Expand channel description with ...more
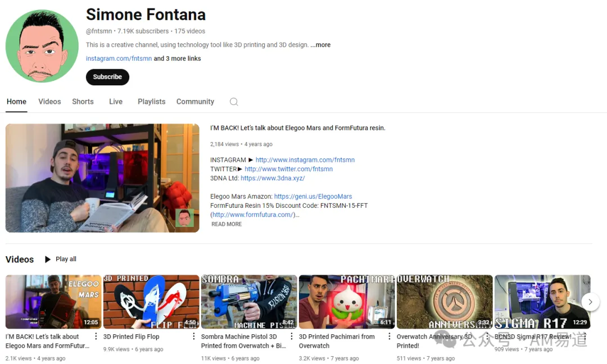 point(320,45)
